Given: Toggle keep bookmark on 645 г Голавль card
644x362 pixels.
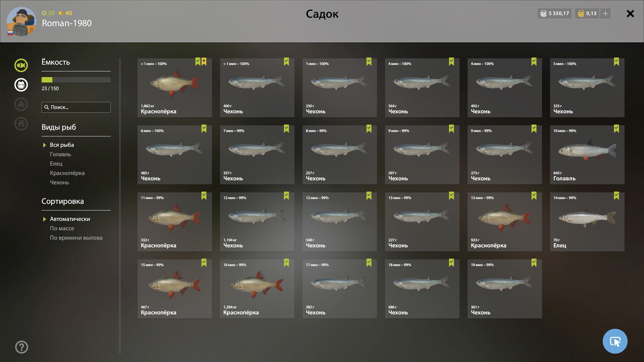Looking at the screenshot, I should point(616,129).
